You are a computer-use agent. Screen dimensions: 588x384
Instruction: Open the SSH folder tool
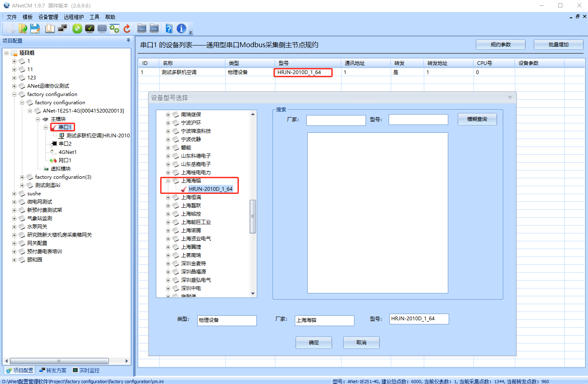(x=141, y=29)
